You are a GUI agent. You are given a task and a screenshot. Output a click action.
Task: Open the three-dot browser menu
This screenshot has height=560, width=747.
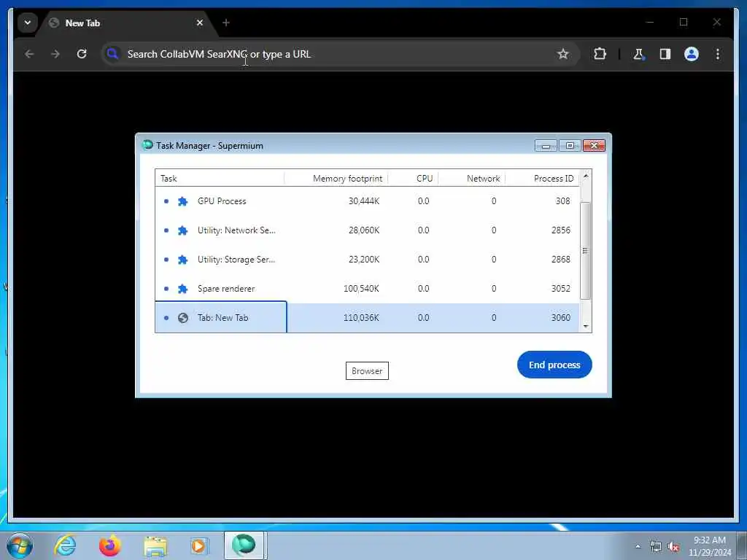(x=718, y=54)
